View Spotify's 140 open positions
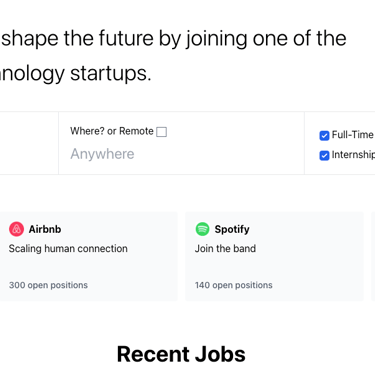The width and height of the screenshot is (375, 366). (234, 285)
